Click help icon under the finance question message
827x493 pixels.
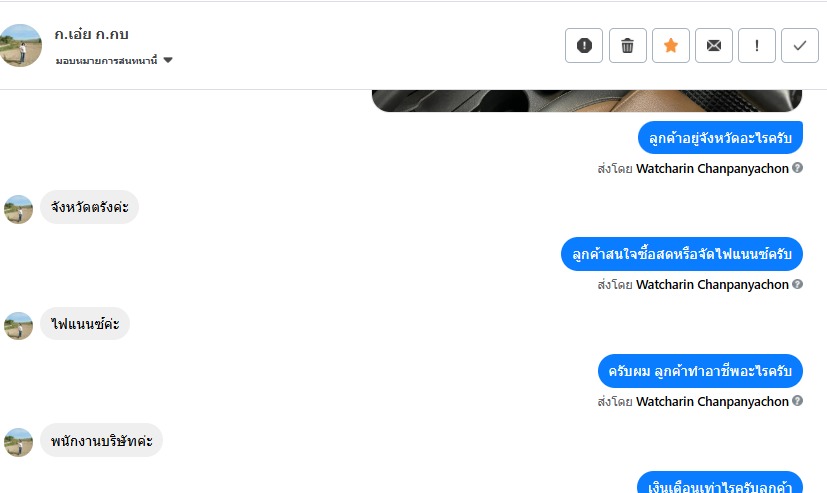(x=797, y=284)
